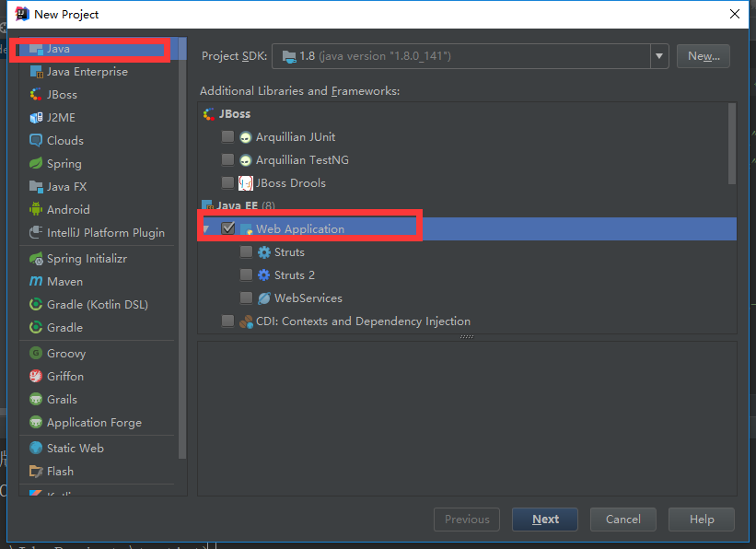Choose the Groovy icon
This screenshot has height=549, width=756.
(36, 353)
